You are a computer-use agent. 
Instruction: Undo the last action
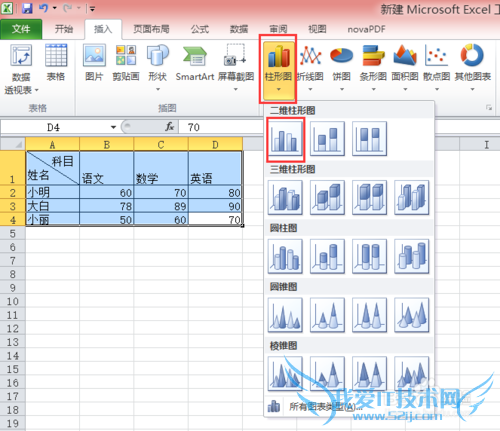(44, 8)
